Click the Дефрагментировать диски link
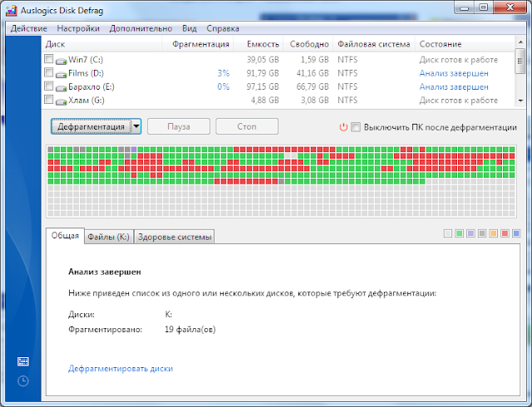 click(121, 369)
